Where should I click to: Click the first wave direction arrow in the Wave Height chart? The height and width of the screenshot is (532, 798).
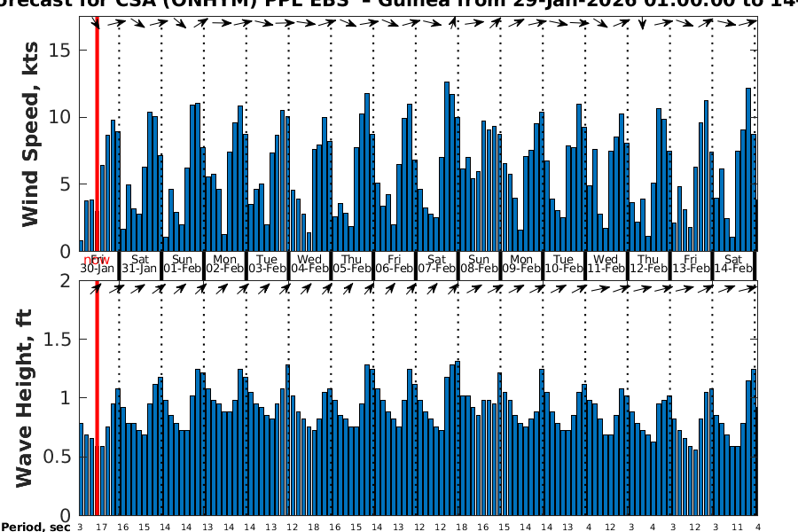95,287
